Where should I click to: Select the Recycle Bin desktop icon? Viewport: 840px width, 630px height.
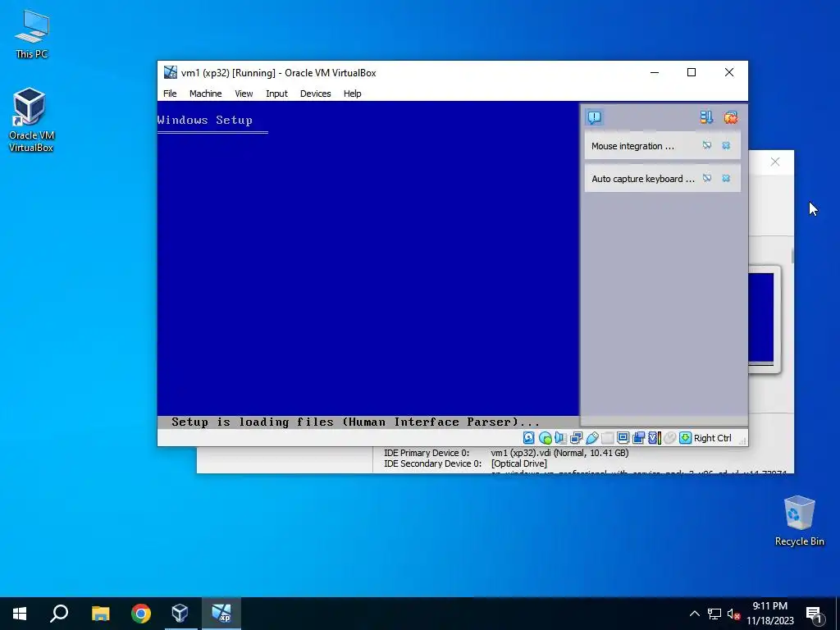pos(799,521)
